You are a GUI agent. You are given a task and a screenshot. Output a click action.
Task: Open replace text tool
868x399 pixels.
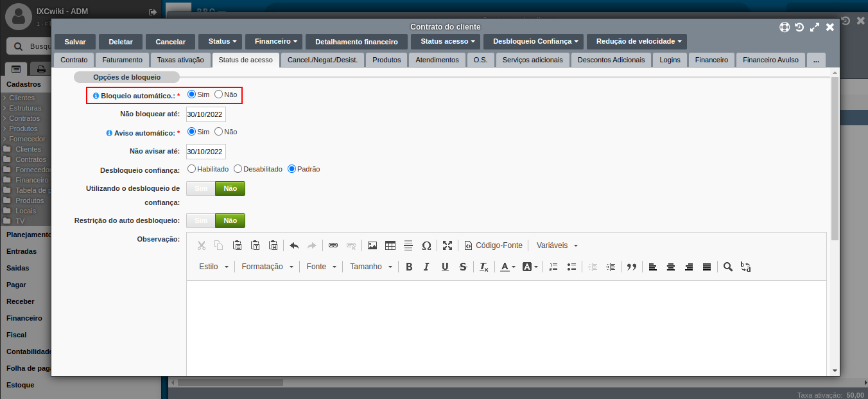tap(746, 267)
